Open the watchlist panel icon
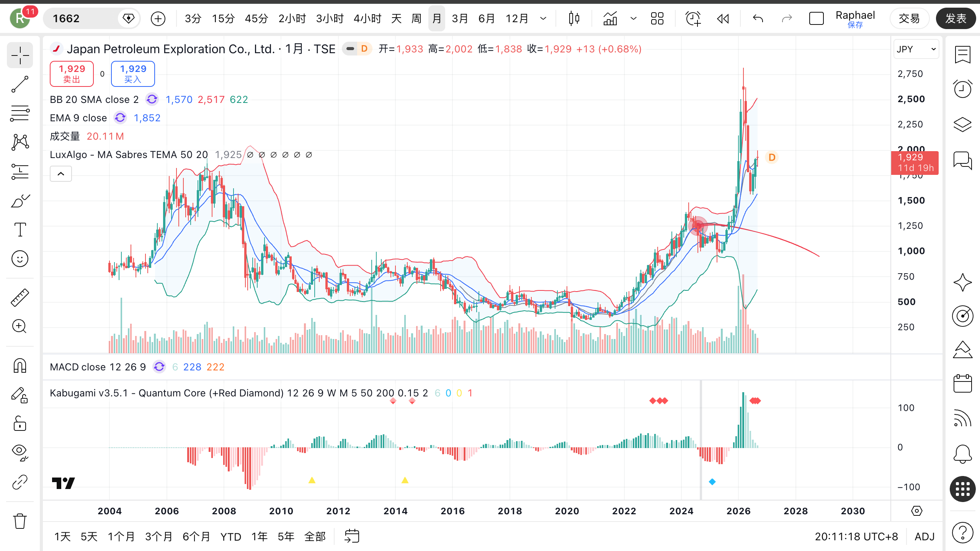 click(x=962, y=55)
